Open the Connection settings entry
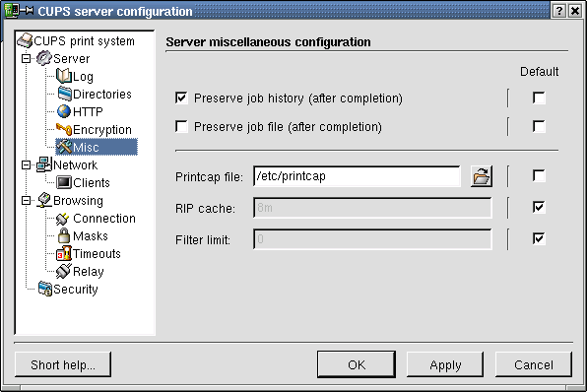This screenshot has width=587, height=392. click(x=104, y=219)
